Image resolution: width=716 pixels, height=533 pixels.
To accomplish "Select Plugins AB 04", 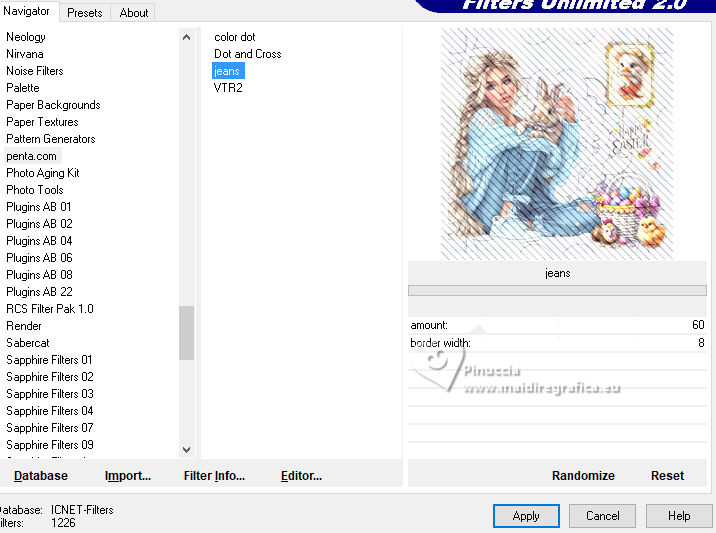I will click(39, 241).
